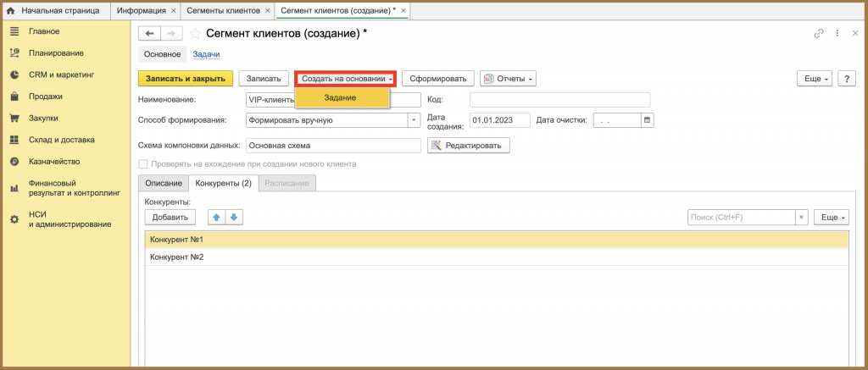
Task: Open the Отчеты dropdown
Action: pyautogui.click(x=508, y=79)
